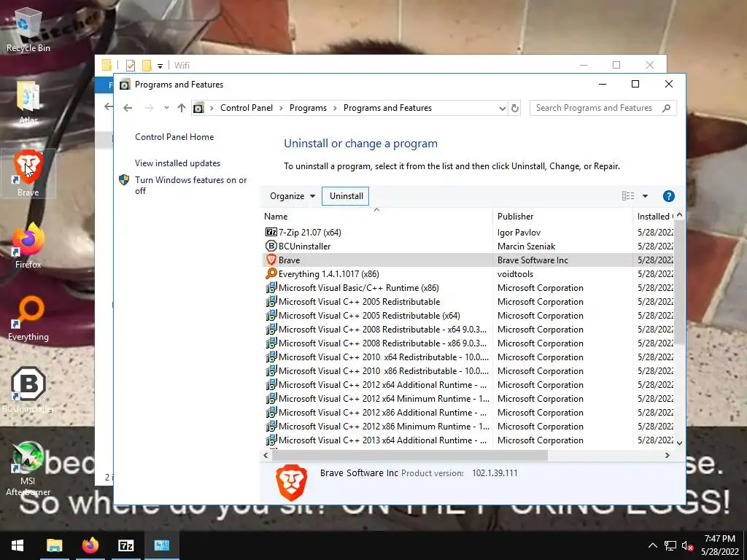Click the voidtools publisher cell
Image resolution: width=747 pixels, height=560 pixels.
[515, 274]
